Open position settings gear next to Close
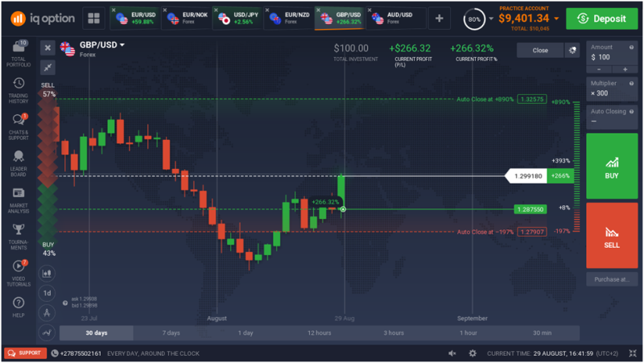This screenshot has height=363, width=644. (x=572, y=50)
